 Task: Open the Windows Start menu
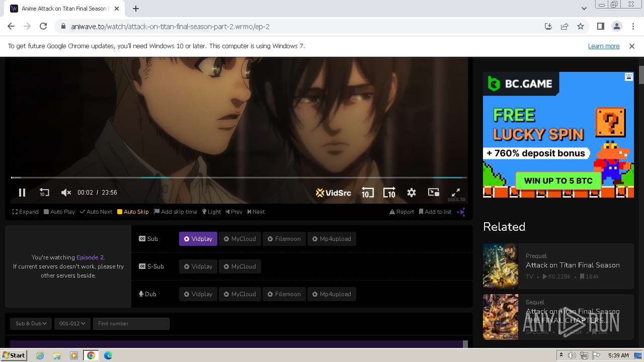tap(14, 355)
